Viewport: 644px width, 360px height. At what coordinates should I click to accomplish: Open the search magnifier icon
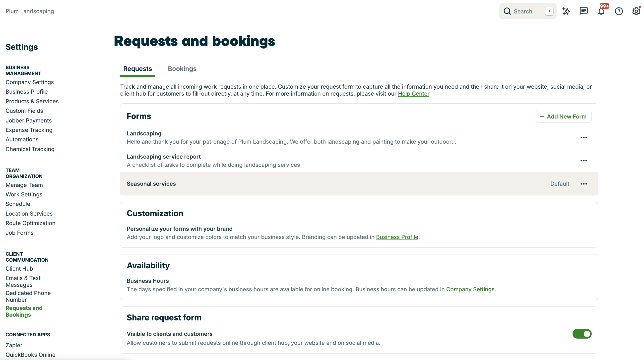507,11
